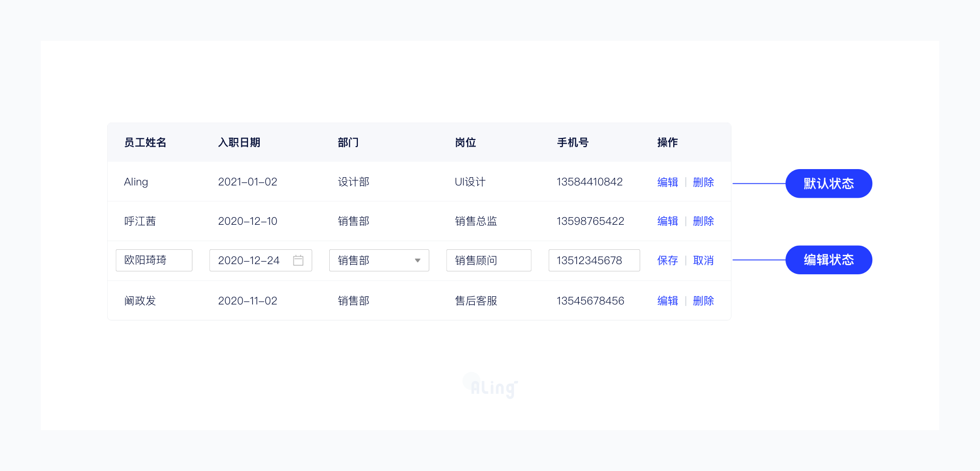Select the 阚政发 name cell
The image size is (980, 471).
[x=140, y=301]
